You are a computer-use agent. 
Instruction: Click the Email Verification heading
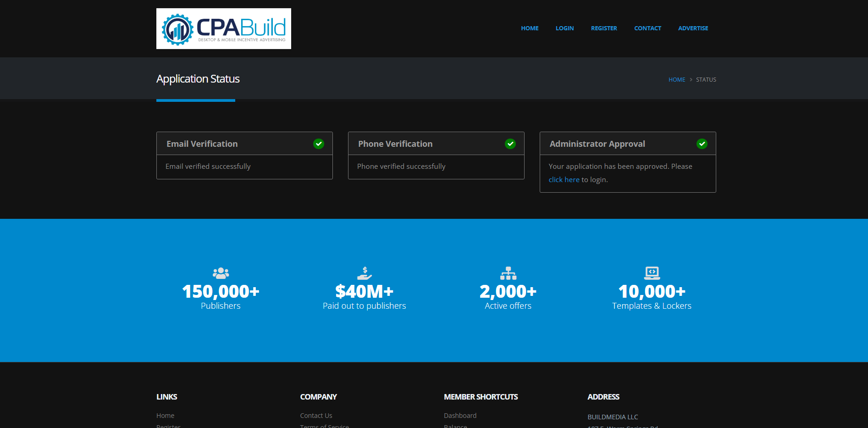[x=202, y=144]
